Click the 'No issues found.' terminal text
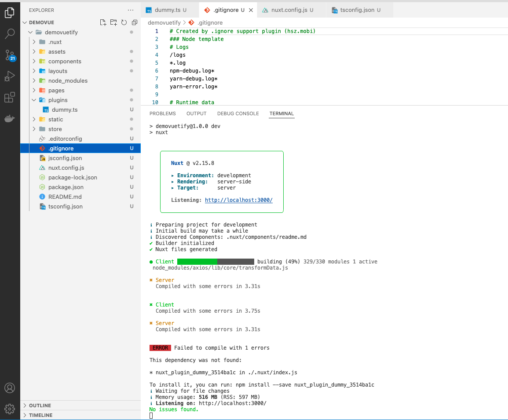The height and width of the screenshot is (420, 508). point(174,409)
